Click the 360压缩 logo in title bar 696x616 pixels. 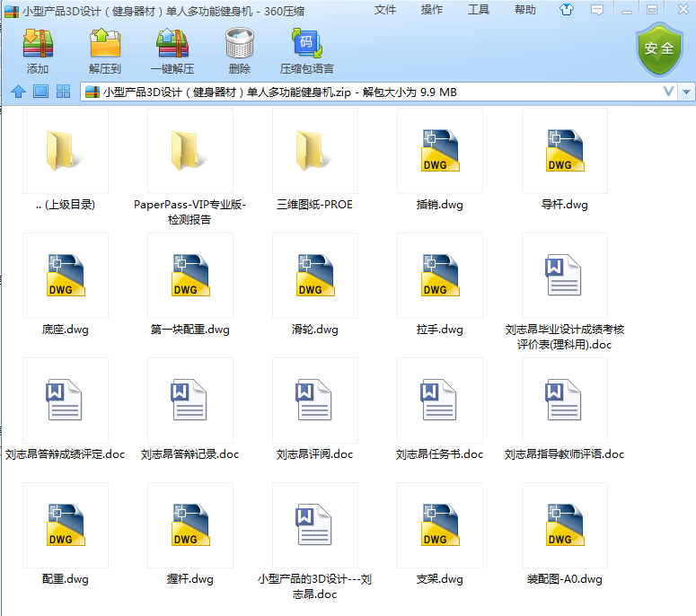coord(12,11)
